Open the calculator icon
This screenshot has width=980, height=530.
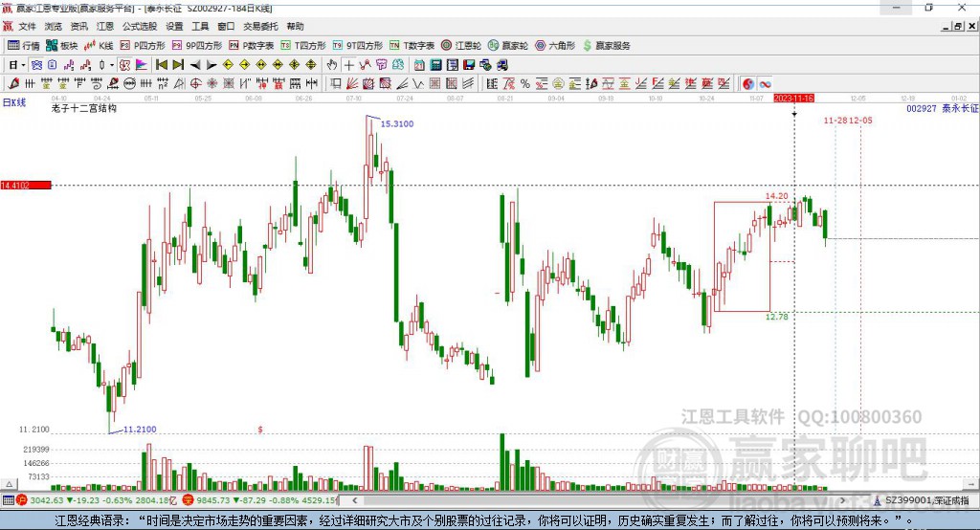point(436,65)
